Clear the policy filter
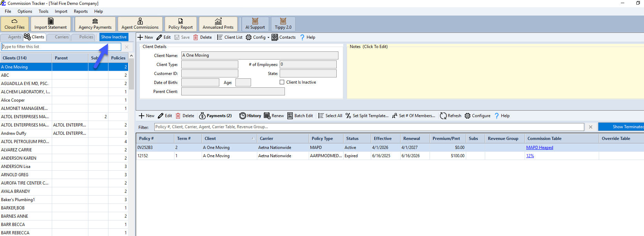 click(590, 127)
